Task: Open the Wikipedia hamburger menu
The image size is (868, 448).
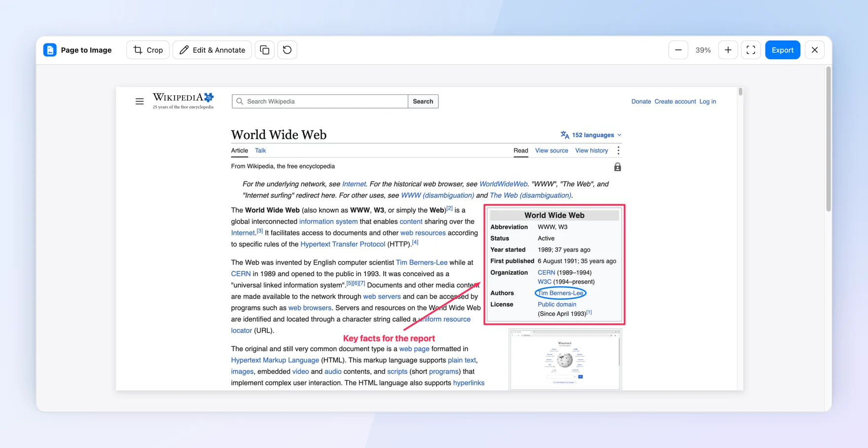Action: (x=140, y=101)
